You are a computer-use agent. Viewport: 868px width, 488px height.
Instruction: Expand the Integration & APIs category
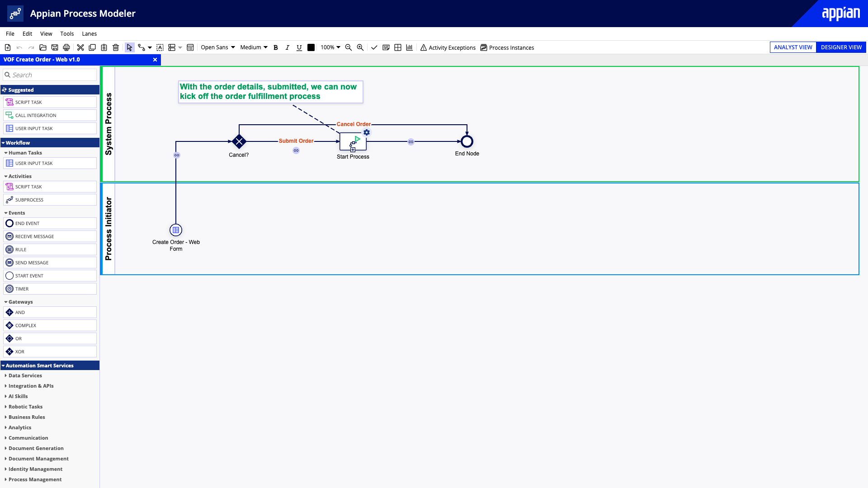pyautogui.click(x=29, y=386)
